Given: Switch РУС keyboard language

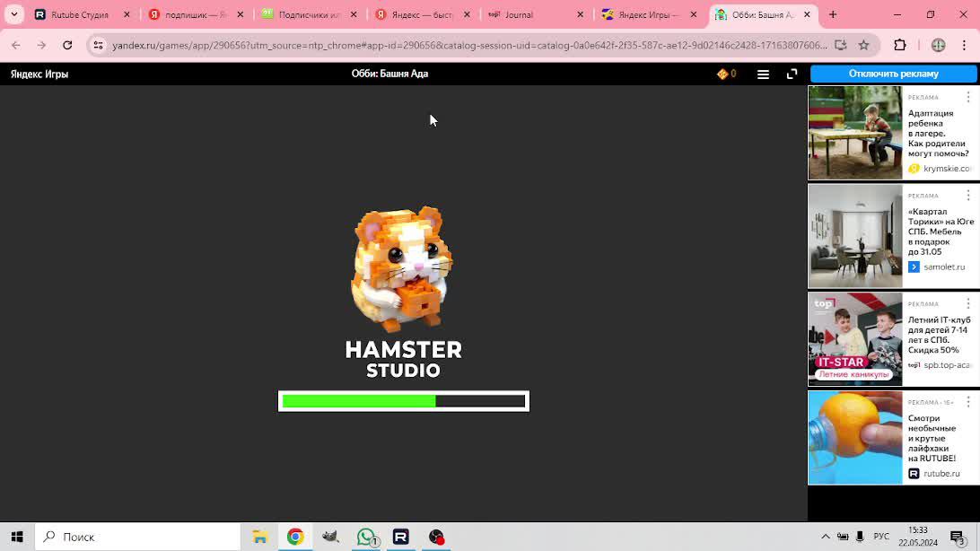Looking at the screenshot, I should click(881, 537).
